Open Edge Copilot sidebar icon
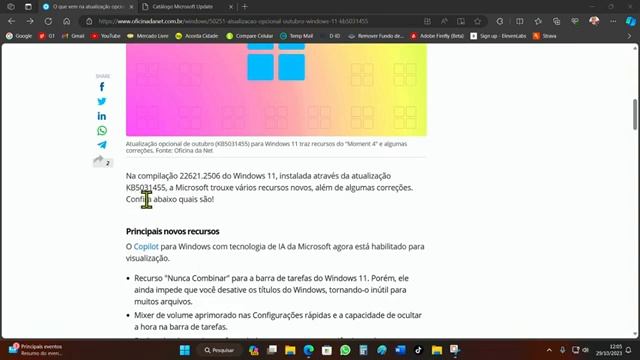The height and width of the screenshot is (360, 640). click(x=631, y=21)
